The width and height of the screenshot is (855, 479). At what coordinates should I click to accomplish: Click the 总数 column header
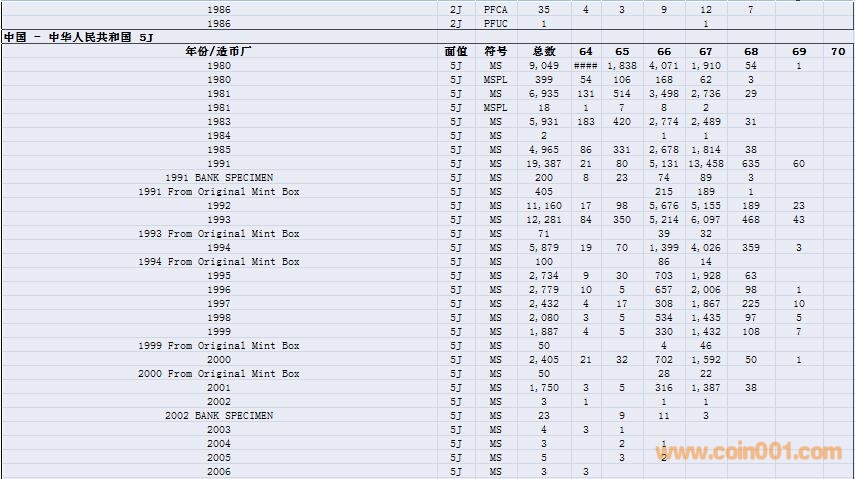[x=543, y=51]
